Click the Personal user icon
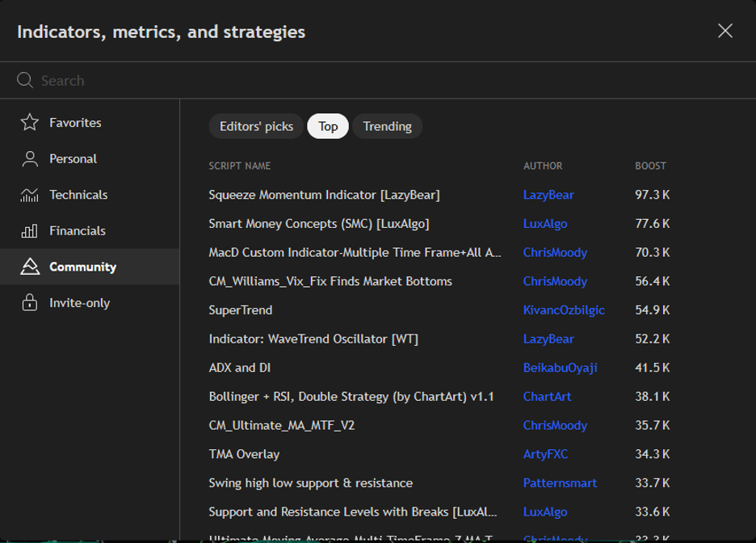The height and width of the screenshot is (543, 756). [x=30, y=159]
